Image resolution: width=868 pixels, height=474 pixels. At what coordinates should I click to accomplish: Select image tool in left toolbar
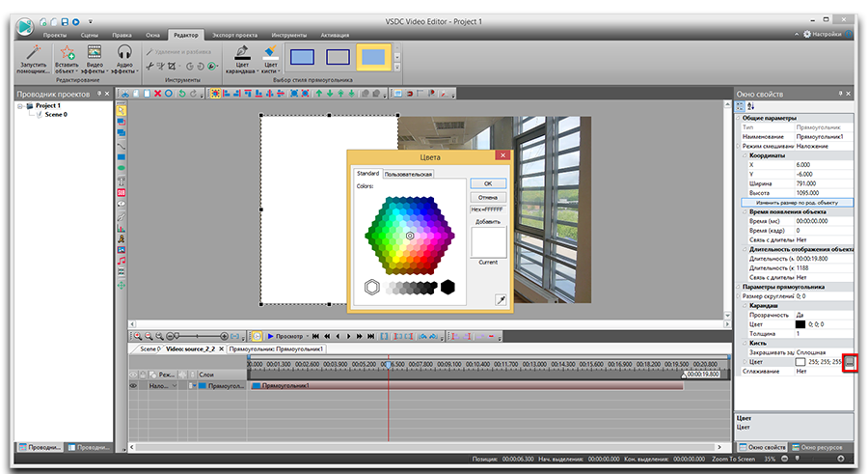click(122, 250)
